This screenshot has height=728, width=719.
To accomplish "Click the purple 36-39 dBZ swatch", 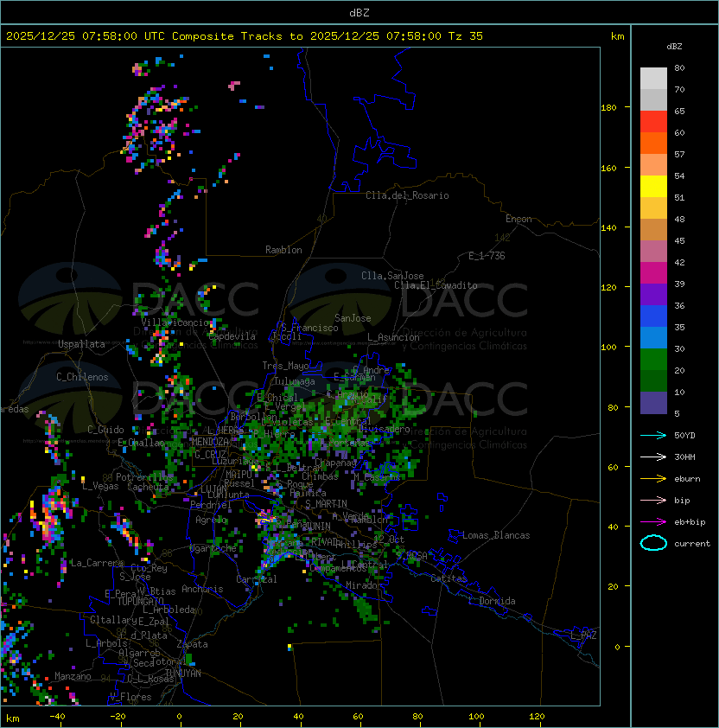I will pos(653,294).
